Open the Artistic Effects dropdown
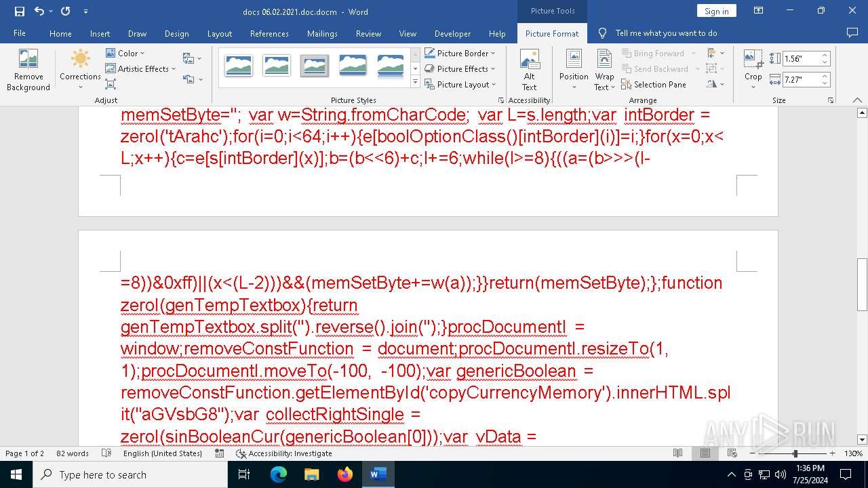The height and width of the screenshot is (488, 868). [x=140, y=68]
